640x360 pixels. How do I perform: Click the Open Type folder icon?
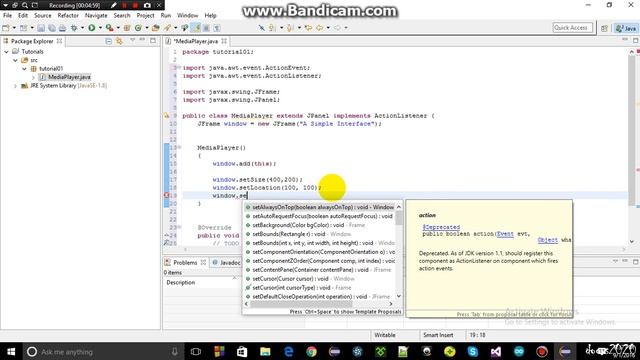coord(156,28)
